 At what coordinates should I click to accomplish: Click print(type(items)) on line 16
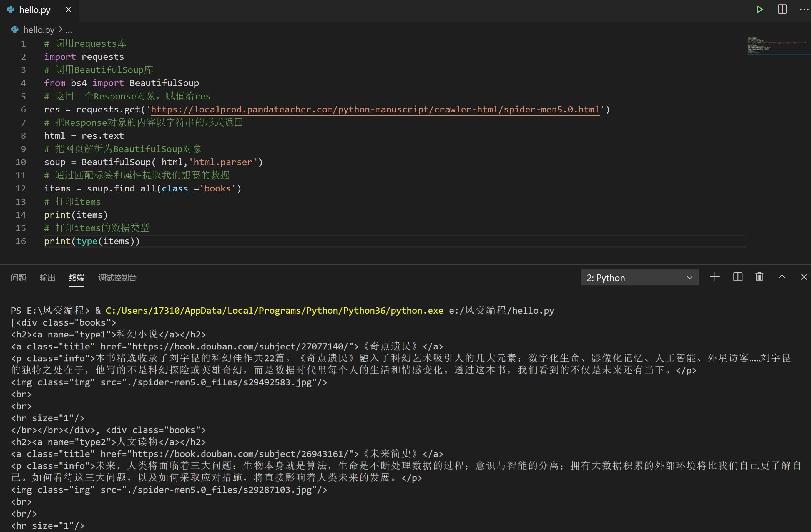coord(92,241)
